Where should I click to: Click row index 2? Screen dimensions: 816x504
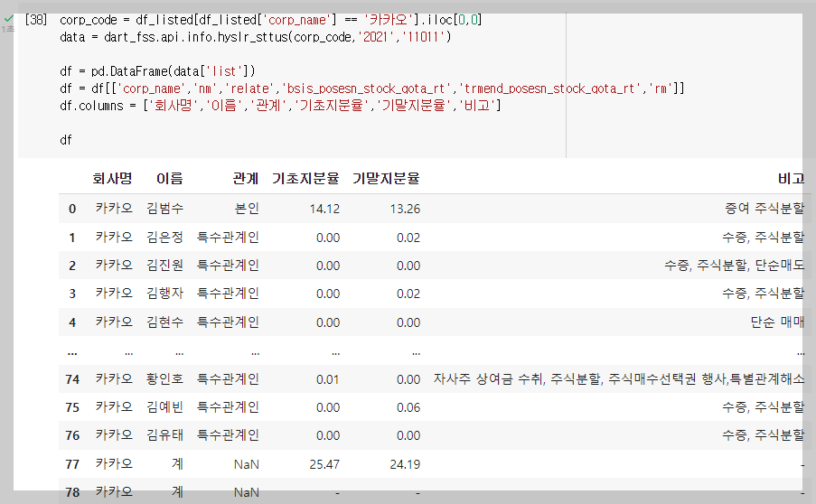pos(72,266)
